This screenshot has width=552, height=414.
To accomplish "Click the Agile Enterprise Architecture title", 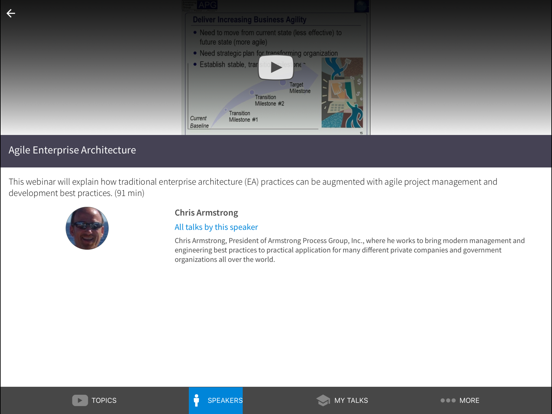I will [x=72, y=150].
